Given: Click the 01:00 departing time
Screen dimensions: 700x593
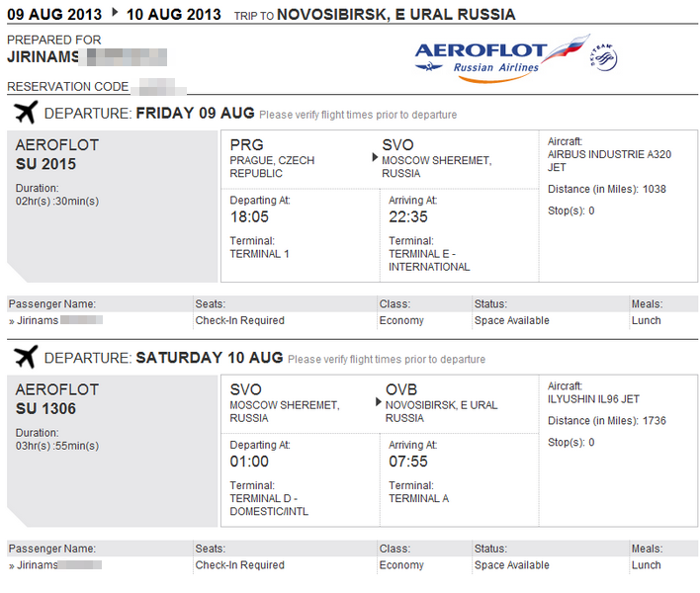Looking at the screenshot, I should point(249,462).
